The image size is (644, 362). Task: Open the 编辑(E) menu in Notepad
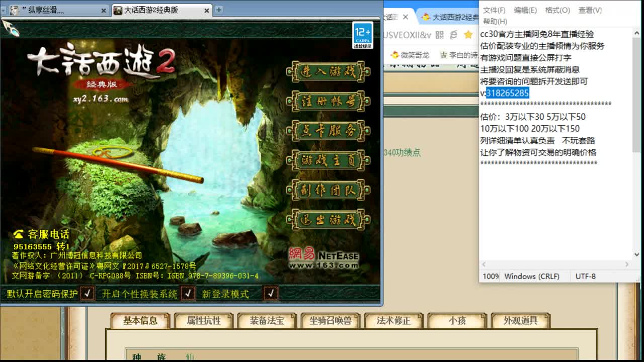pyautogui.click(x=525, y=10)
